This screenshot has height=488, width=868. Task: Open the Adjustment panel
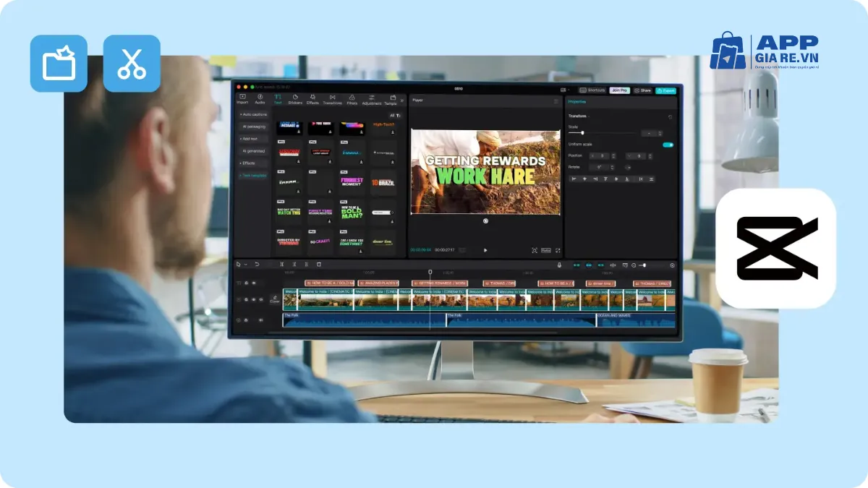click(x=372, y=98)
